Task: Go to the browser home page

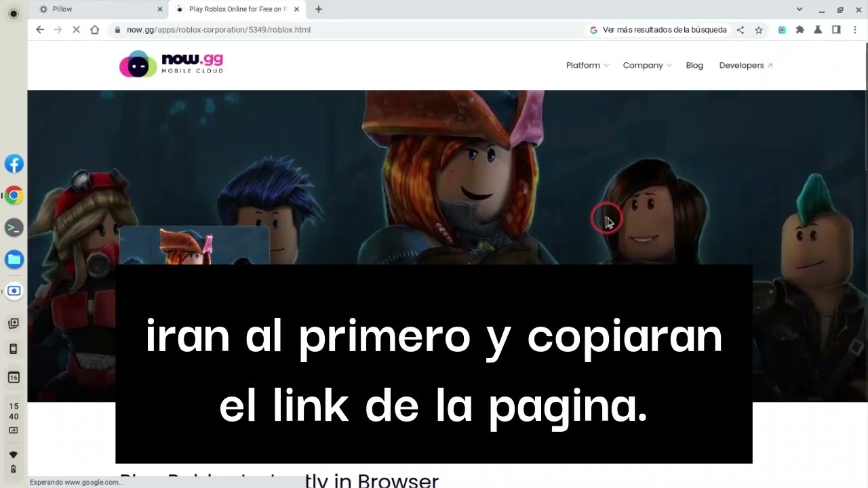Action: point(95,30)
